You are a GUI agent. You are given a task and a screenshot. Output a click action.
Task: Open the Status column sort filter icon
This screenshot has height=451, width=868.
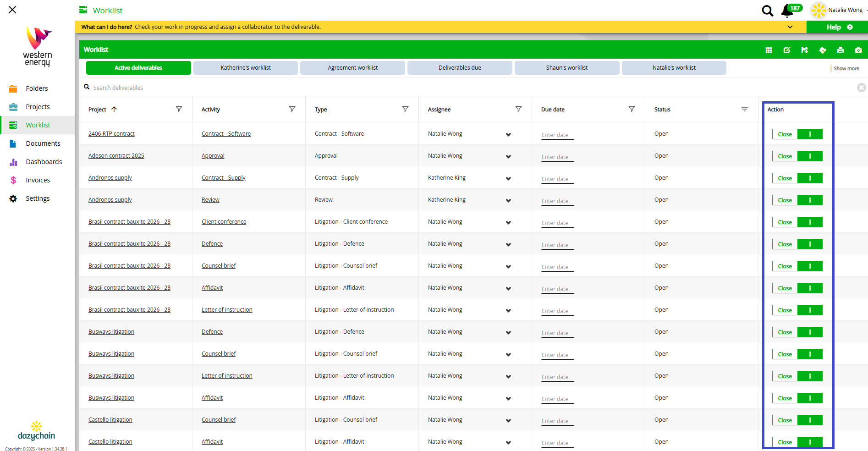coord(745,109)
